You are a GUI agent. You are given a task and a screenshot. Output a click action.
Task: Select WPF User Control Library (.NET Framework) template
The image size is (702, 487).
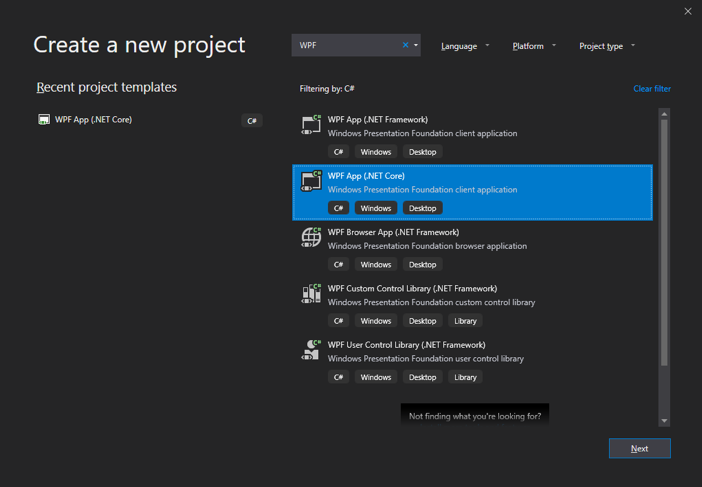[x=472, y=361]
